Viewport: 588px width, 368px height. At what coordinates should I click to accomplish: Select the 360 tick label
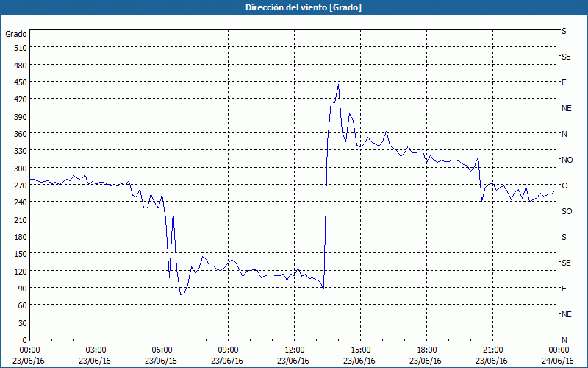[21, 134]
